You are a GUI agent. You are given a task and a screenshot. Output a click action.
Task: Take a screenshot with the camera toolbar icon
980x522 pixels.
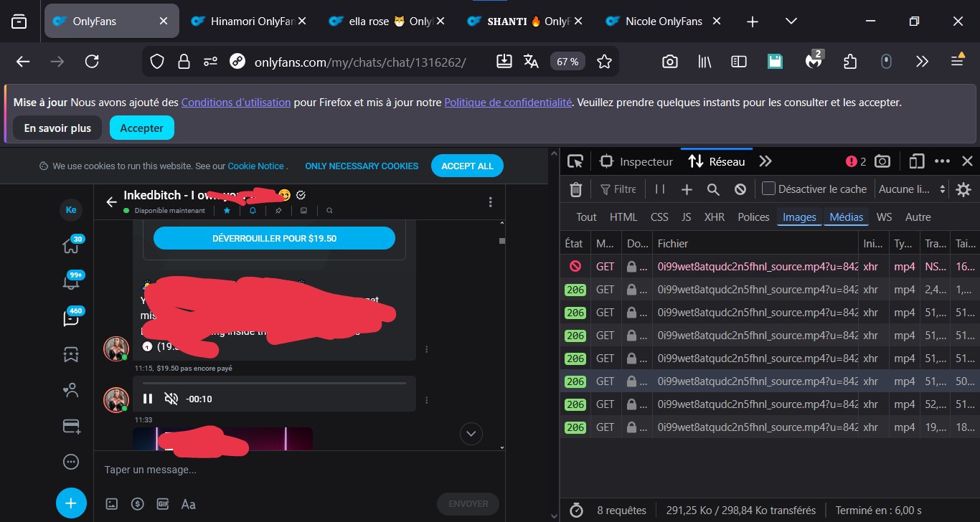(670, 62)
